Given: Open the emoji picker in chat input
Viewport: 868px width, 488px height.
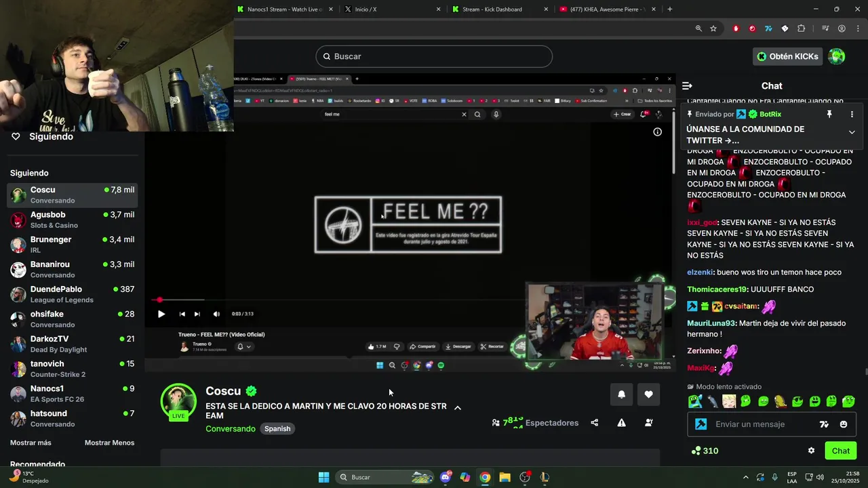Looking at the screenshot, I should (x=844, y=424).
